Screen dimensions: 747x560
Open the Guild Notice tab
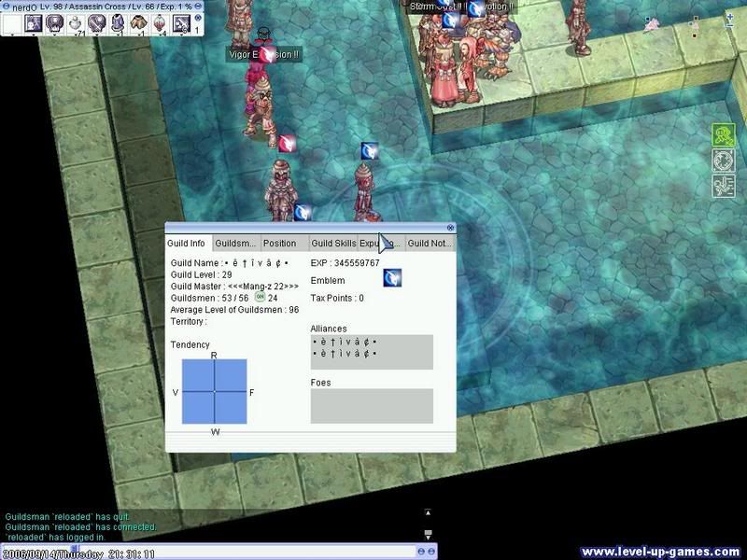click(x=430, y=244)
